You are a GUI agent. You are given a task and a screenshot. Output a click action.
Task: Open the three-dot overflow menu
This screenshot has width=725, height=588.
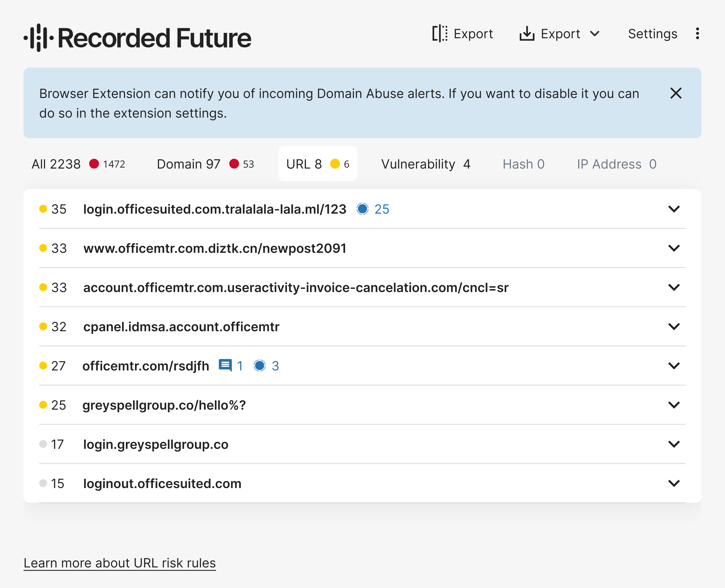697,34
